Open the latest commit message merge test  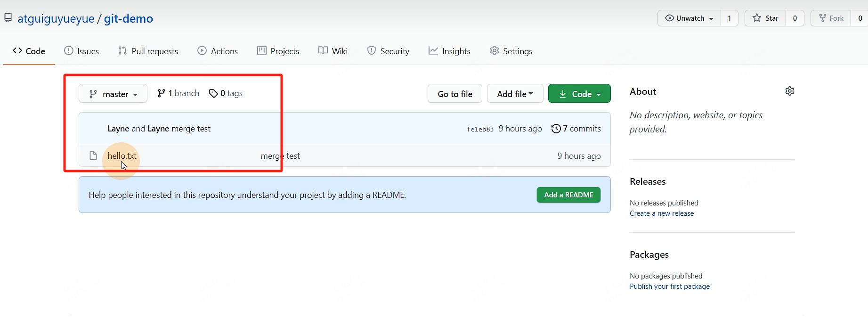pyautogui.click(x=191, y=129)
